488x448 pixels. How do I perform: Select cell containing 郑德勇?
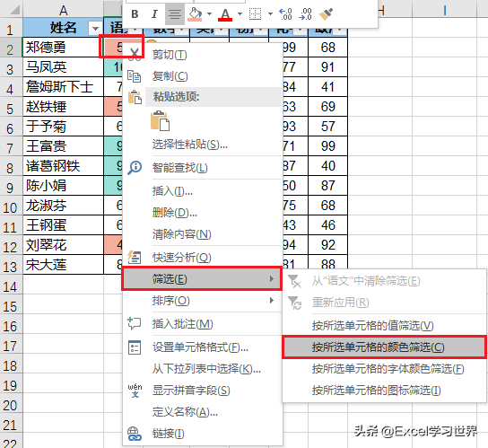pos(63,48)
